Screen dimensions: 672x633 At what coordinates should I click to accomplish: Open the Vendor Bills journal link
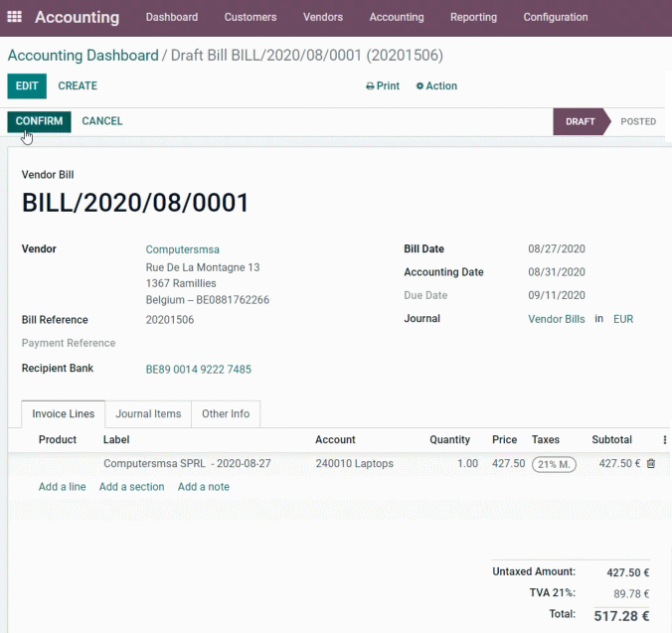point(557,319)
